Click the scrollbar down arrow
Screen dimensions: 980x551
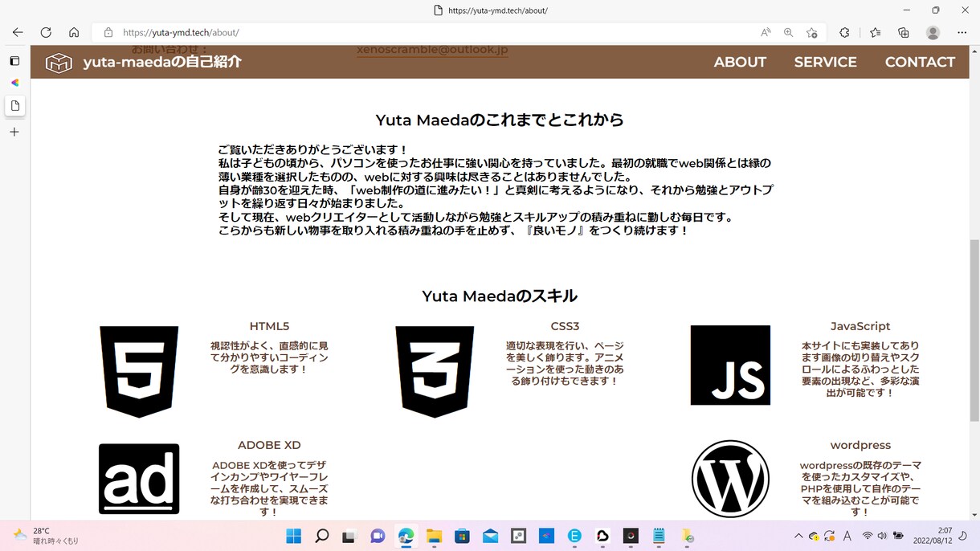(974, 515)
